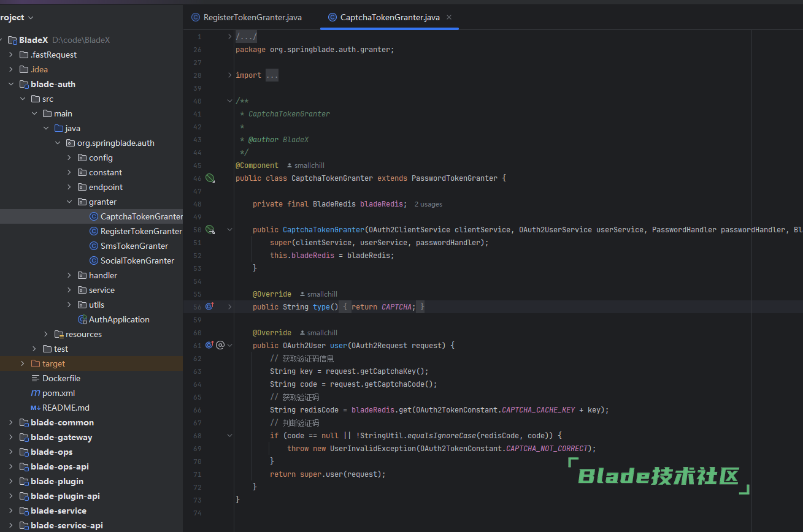Expand the blade-ops module
Image resolution: width=803 pixels, height=532 pixels.
[x=10, y=452]
